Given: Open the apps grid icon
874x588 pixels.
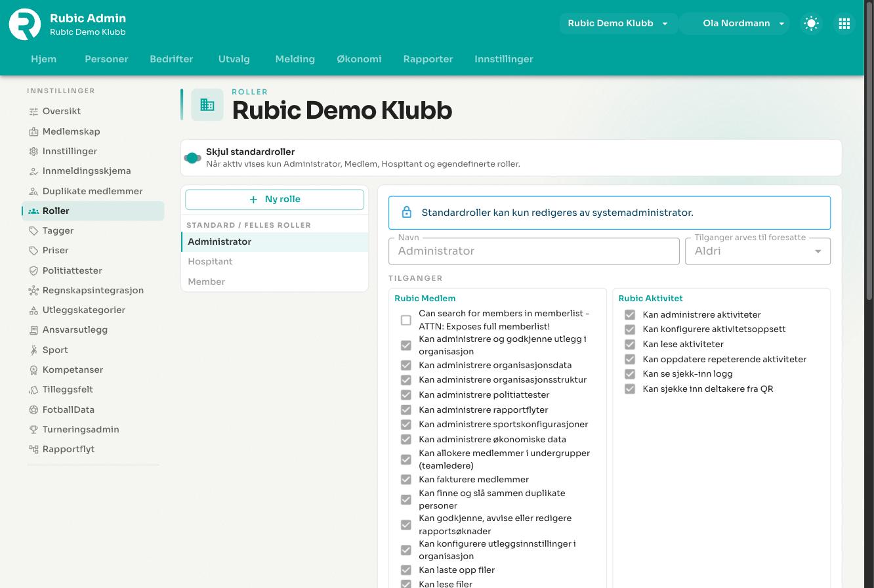Looking at the screenshot, I should (x=844, y=24).
